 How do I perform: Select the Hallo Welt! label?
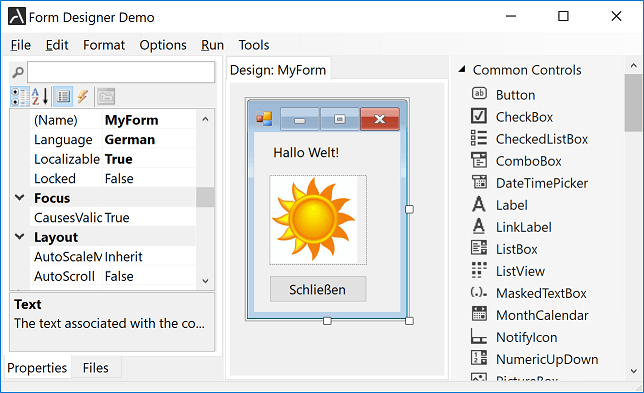point(306,152)
